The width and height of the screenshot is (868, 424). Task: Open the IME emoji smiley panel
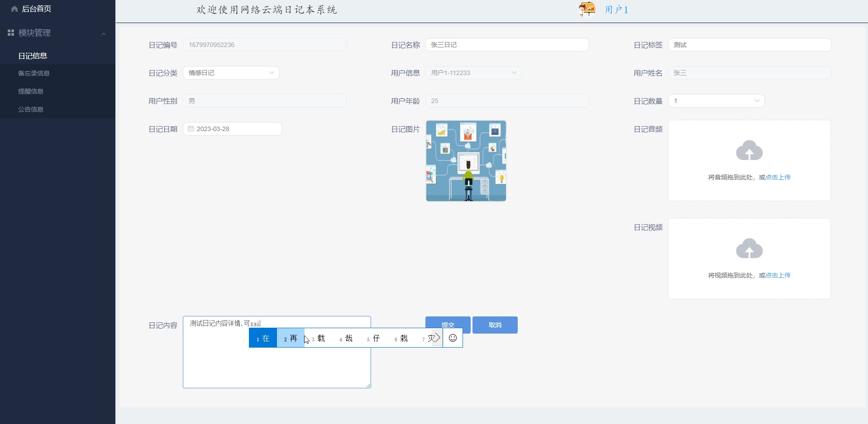453,338
